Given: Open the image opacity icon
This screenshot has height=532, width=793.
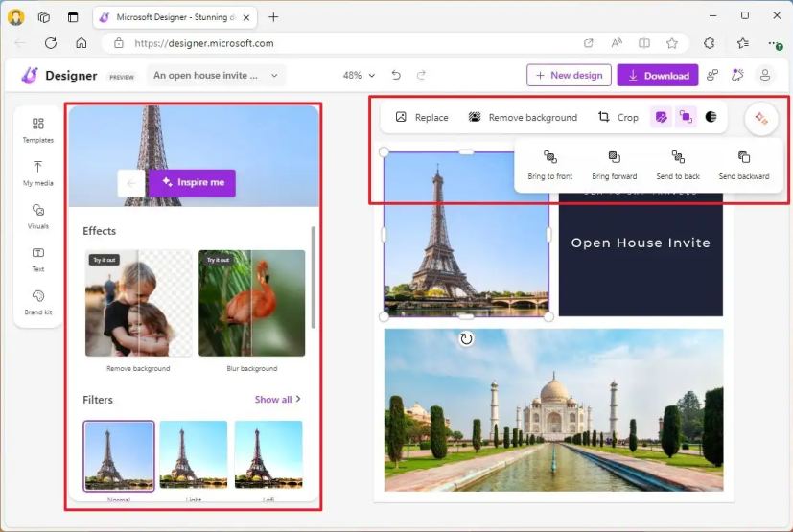Looking at the screenshot, I should [711, 117].
